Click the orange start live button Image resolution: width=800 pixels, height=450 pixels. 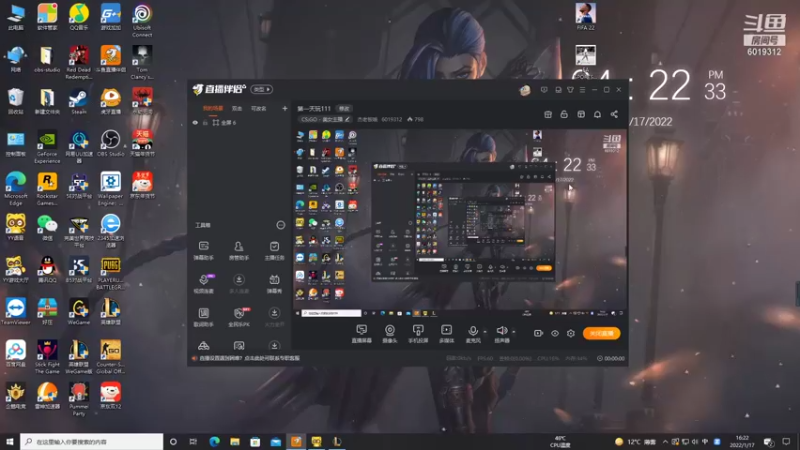[602, 333]
